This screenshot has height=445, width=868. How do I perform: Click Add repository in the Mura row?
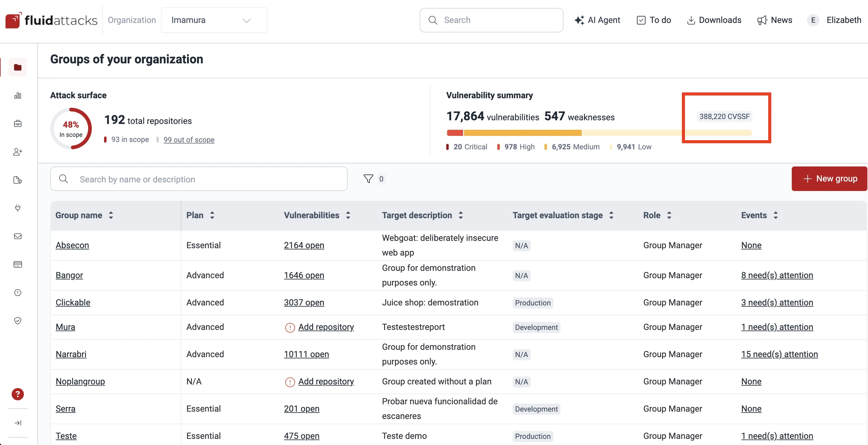pyautogui.click(x=326, y=327)
